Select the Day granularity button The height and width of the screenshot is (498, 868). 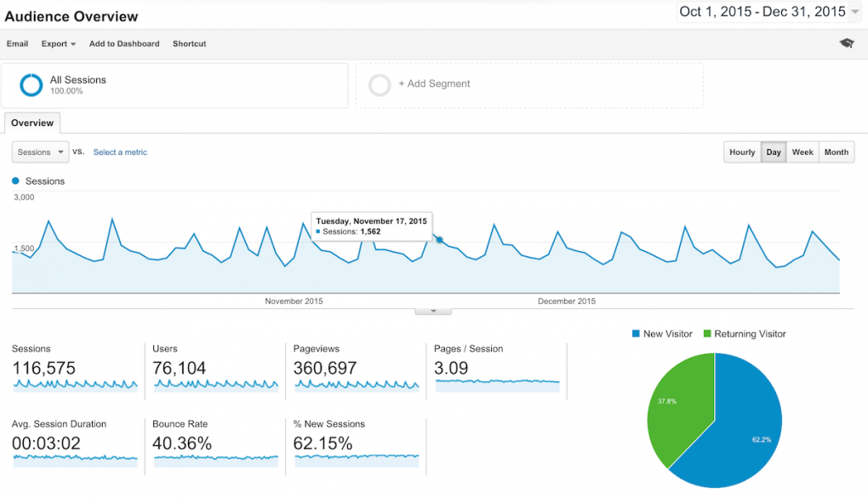coord(774,152)
